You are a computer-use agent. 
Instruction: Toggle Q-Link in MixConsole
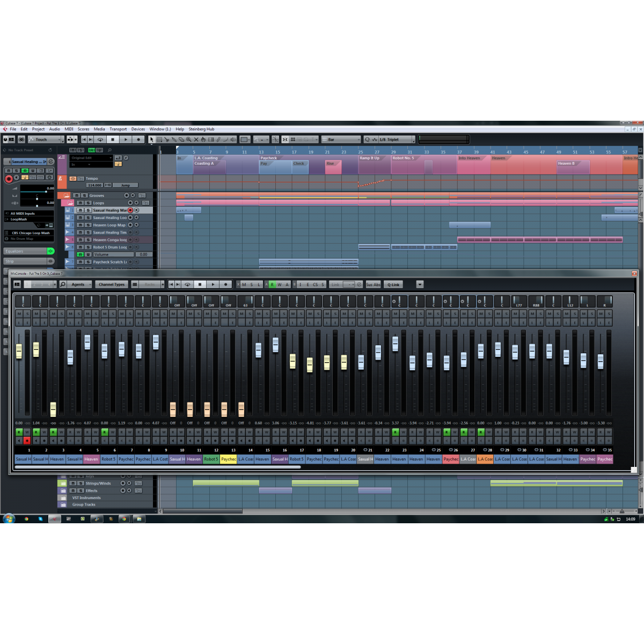point(393,284)
